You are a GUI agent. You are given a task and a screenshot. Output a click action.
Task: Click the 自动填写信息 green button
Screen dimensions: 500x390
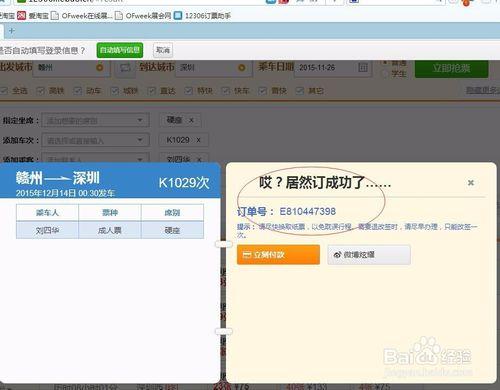pyautogui.click(x=120, y=50)
